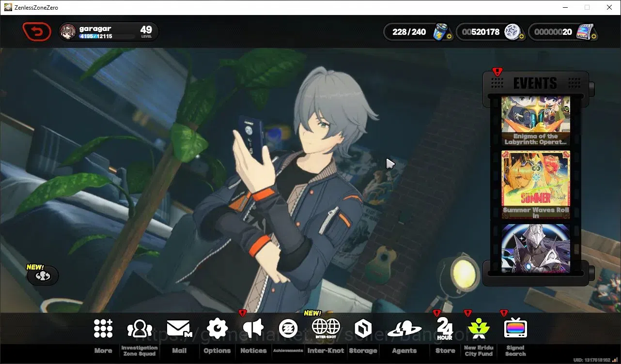Click the red back arrow button
Screen dimensions: 621x364
(x=37, y=32)
